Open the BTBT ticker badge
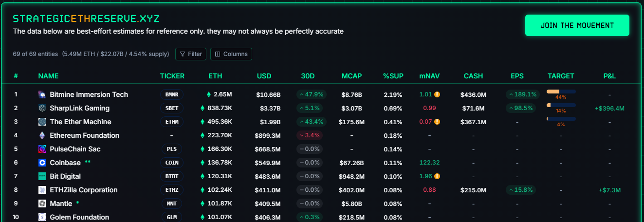Screen dimensions: 644x222 tap(172, 176)
